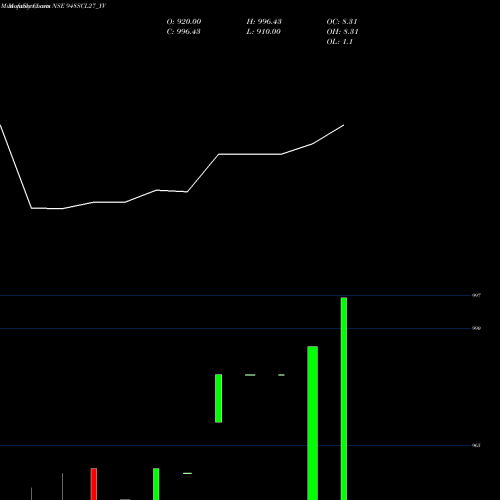Click the 990 price axis label

[476, 328]
